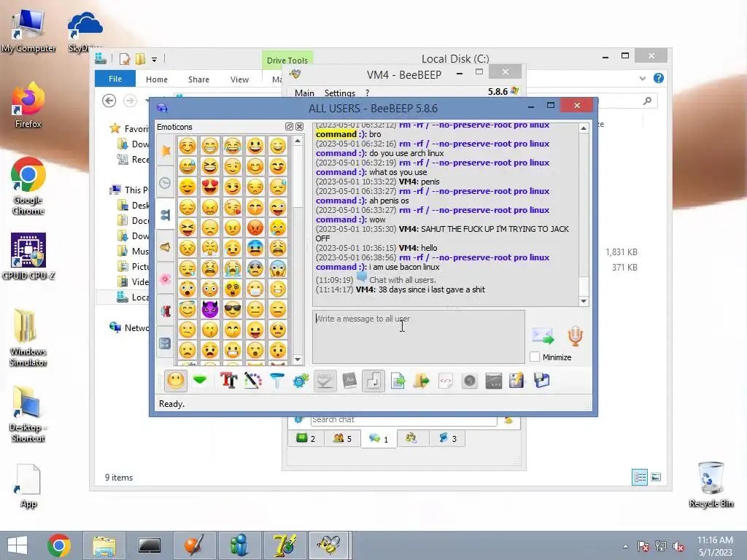Click the save chat floppy pencil icon
The image size is (747, 560).
517,381
